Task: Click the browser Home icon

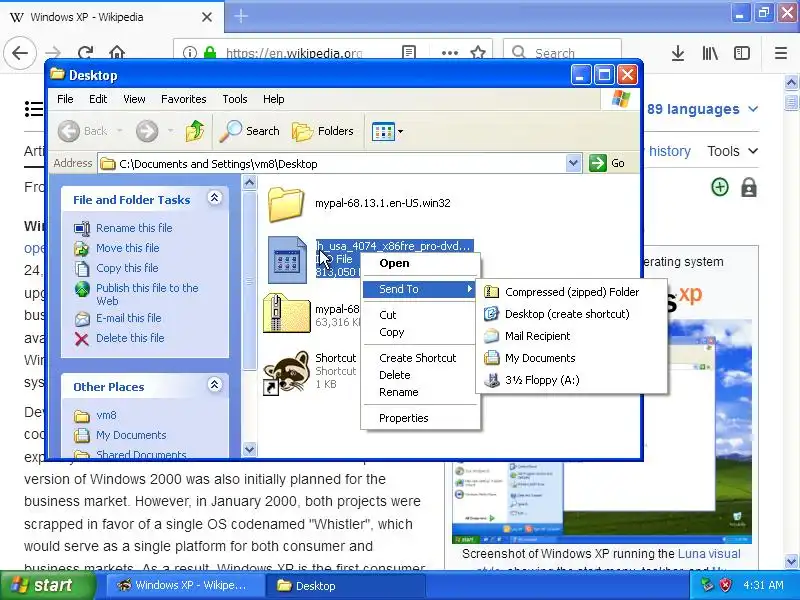Action: coord(117,53)
